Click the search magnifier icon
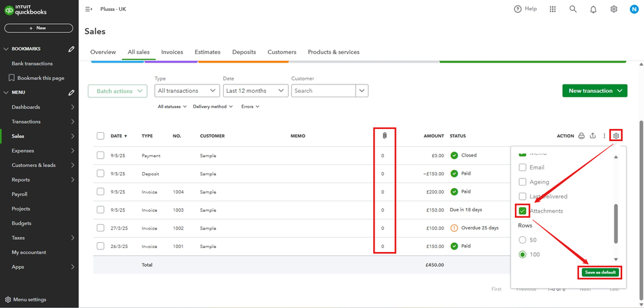 tap(573, 9)
